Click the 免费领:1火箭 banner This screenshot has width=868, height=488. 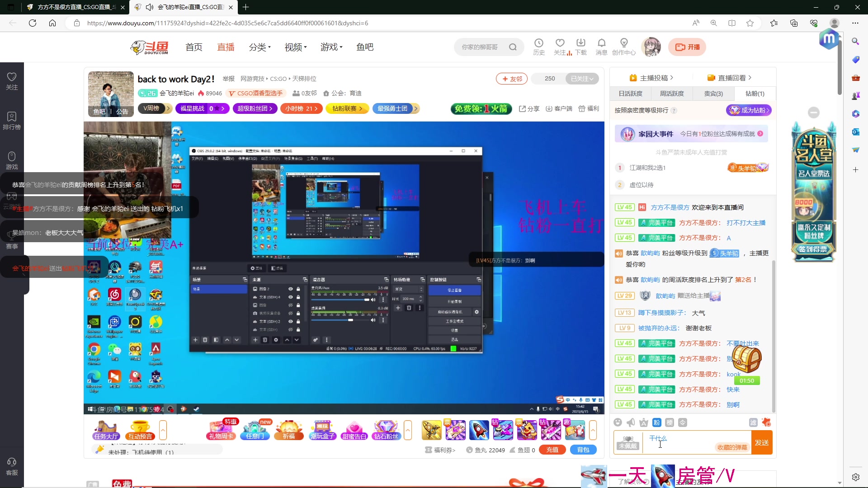(481, 108)
